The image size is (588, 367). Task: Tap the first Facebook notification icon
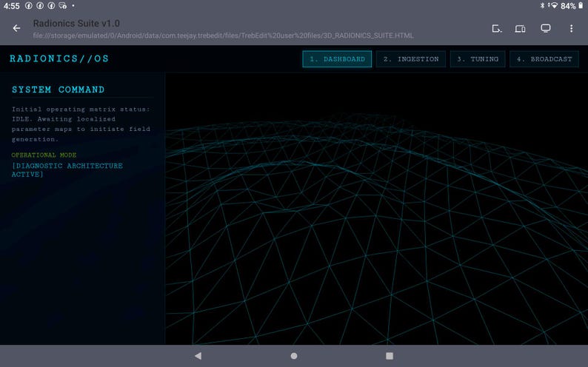tap(28, 6)
